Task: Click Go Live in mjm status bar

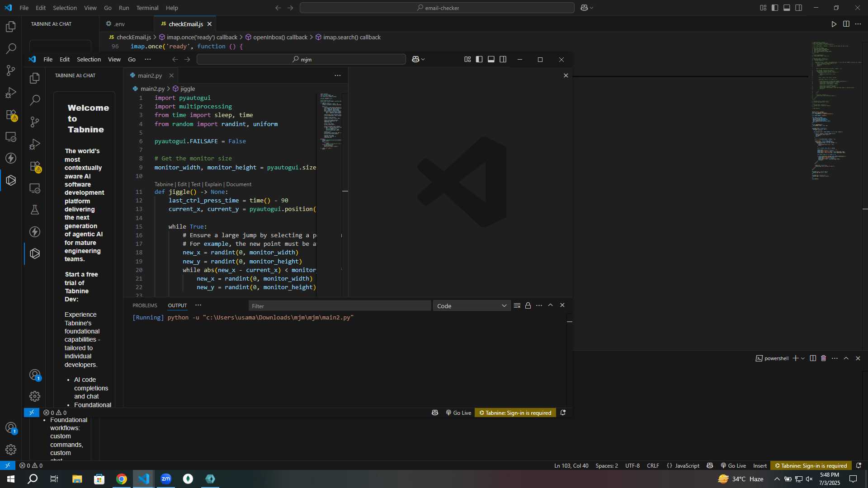Action: tap(458, 413)
